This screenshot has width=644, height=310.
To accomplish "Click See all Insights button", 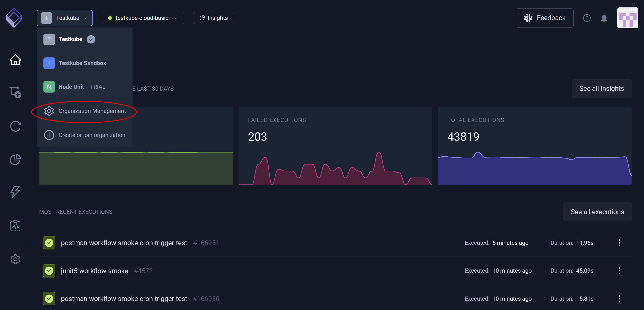I will [x=601, y=89].
